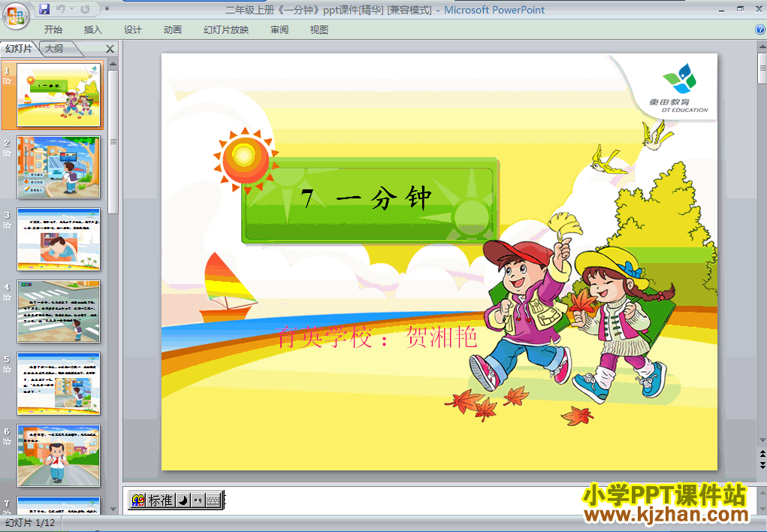Click thumbnail pane scroll down arrow

pyautogui.click(x=113, y=509)
